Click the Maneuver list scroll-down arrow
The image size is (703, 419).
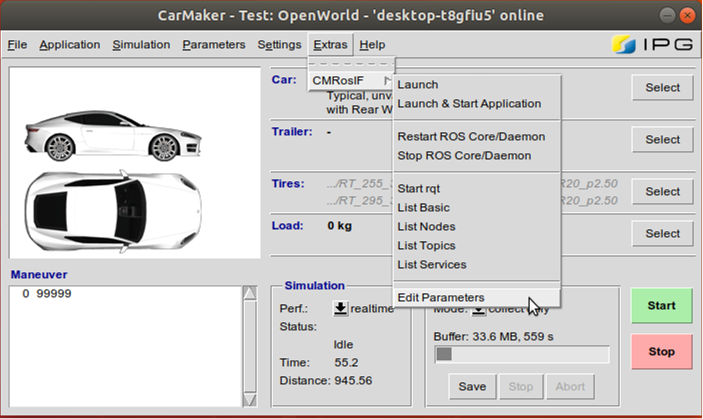pos(250,399)
